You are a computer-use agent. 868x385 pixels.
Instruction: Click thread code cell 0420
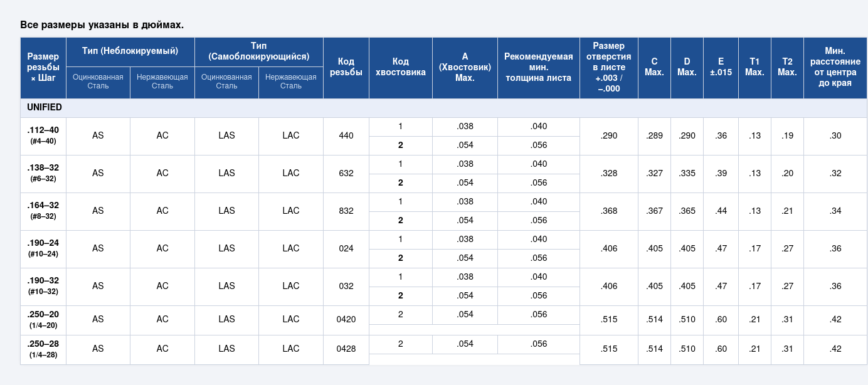346,320
